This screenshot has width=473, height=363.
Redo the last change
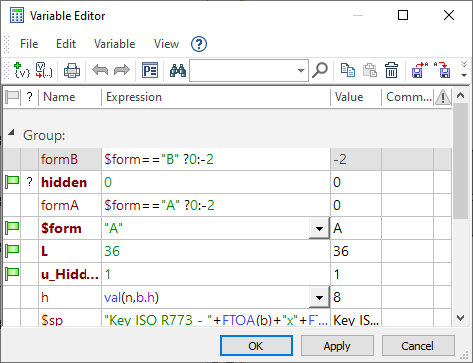(x=122, y=70)
